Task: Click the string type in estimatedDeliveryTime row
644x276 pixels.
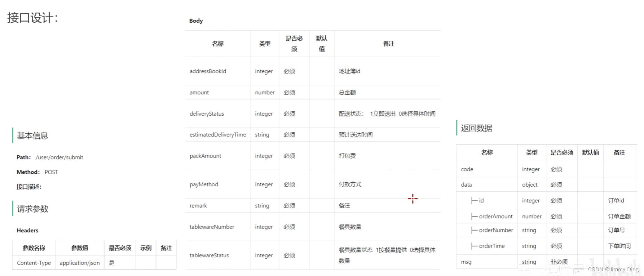Action: 262,134
